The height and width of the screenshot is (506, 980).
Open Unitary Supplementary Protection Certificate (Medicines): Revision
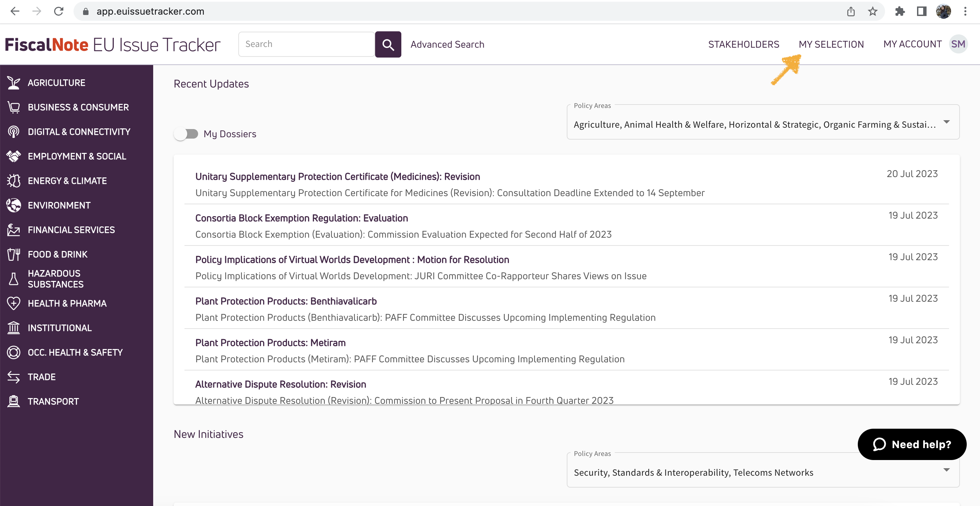pyautogui.click(x=337, y=176)
